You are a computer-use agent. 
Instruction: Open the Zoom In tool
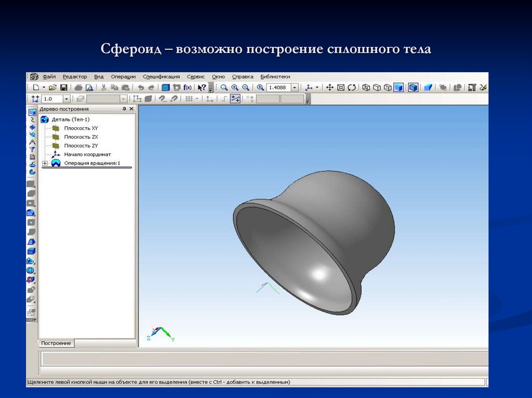pyautogui.click(x=235, y=87)
